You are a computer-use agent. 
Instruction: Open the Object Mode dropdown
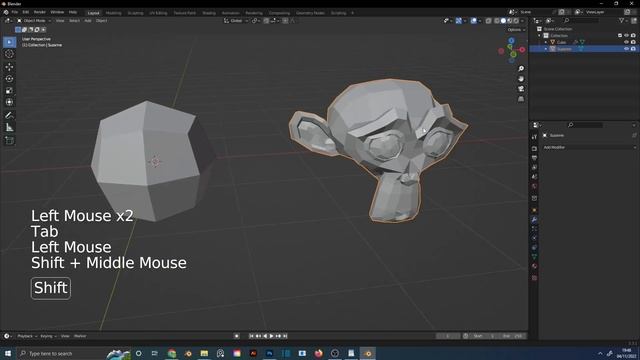(34, 21)
